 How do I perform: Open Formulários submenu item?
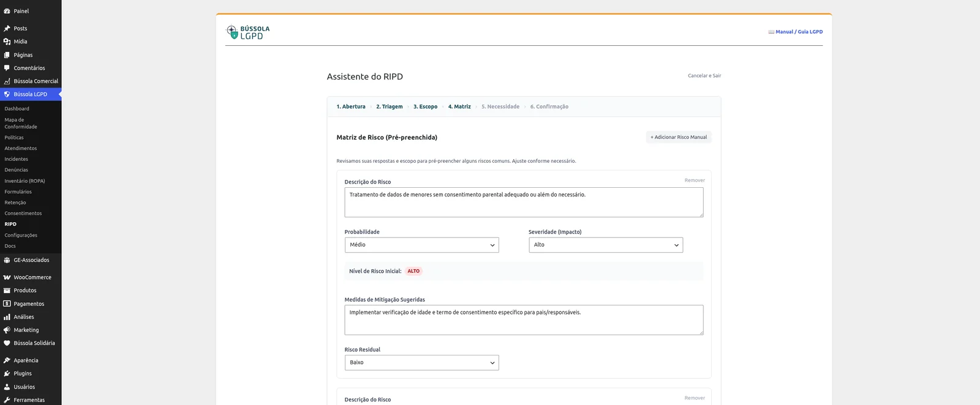click(x=18, y=192)
